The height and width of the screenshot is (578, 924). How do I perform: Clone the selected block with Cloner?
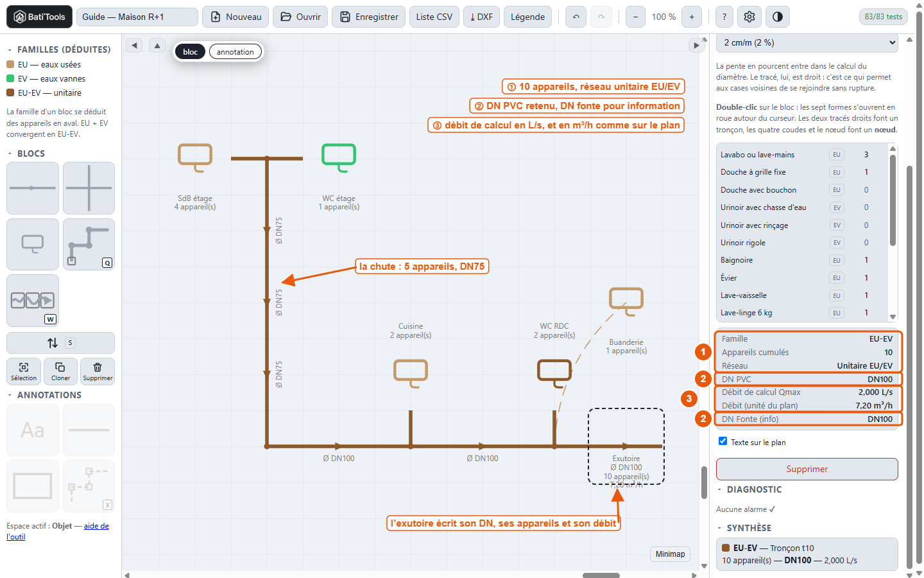click(60, 371)
